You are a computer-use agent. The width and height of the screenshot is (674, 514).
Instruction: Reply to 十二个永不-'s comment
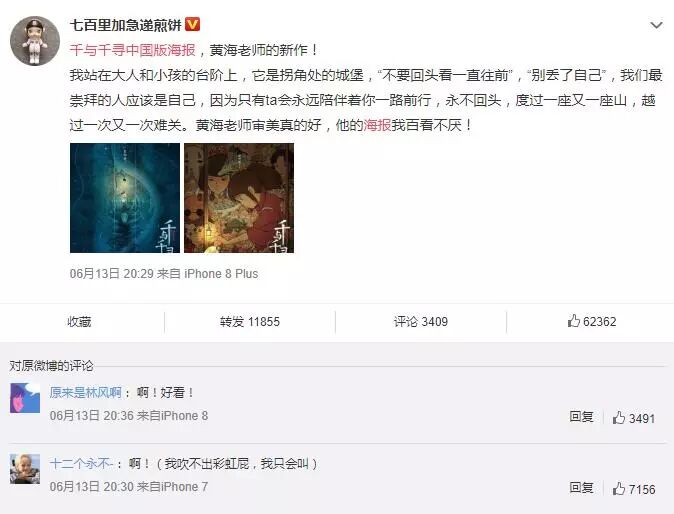click(x=581, y=488)
